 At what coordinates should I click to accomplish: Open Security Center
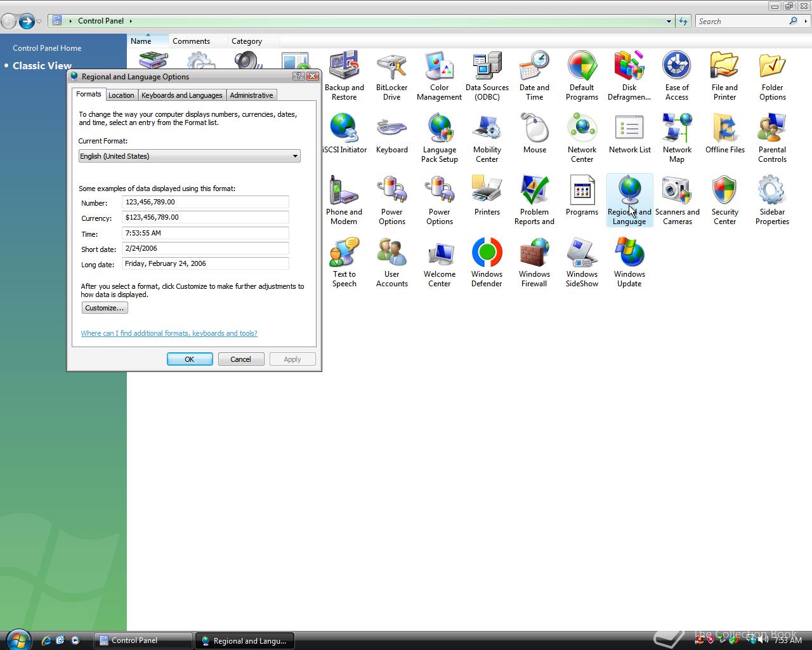click(724, 201)
